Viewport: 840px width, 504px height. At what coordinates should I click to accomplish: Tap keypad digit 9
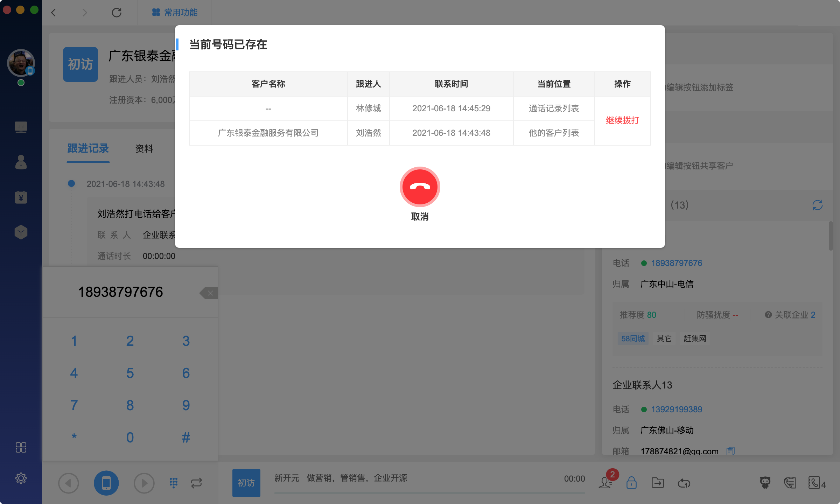[186, 405]
